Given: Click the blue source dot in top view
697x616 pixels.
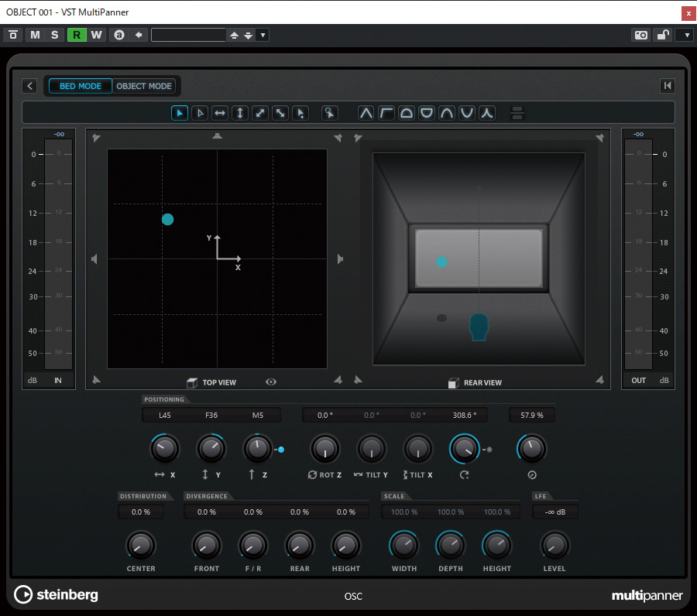Looking at the screenshot, I should [x=167, y=220].
